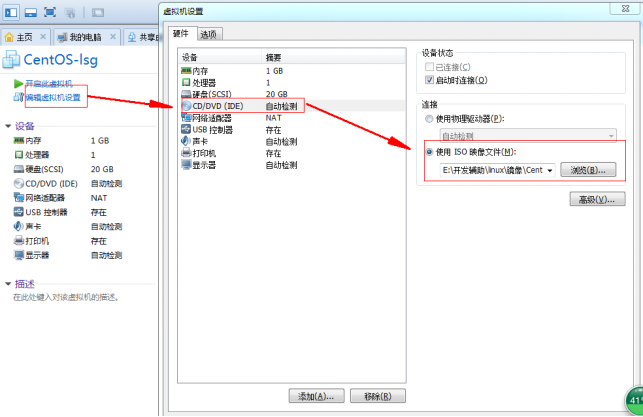Select 使用物理驱动器(P) radio button
The image size is (643, 417).
[x=429, y=119]
